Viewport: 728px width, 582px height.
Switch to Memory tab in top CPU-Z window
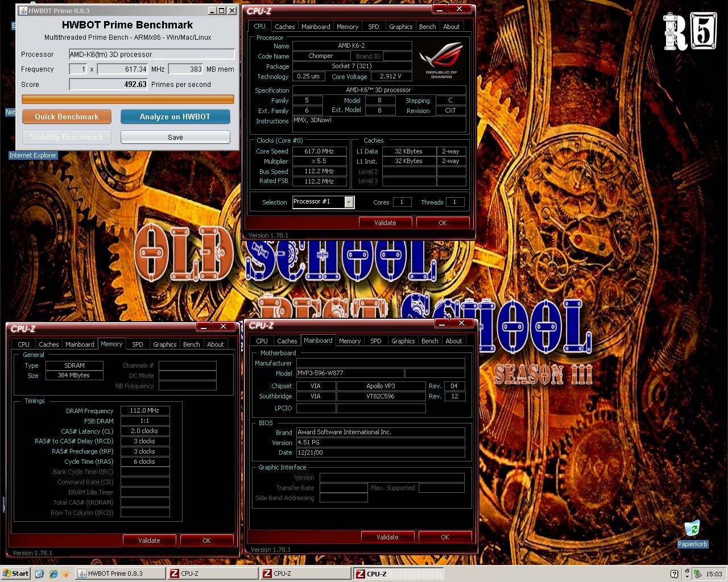348,27
